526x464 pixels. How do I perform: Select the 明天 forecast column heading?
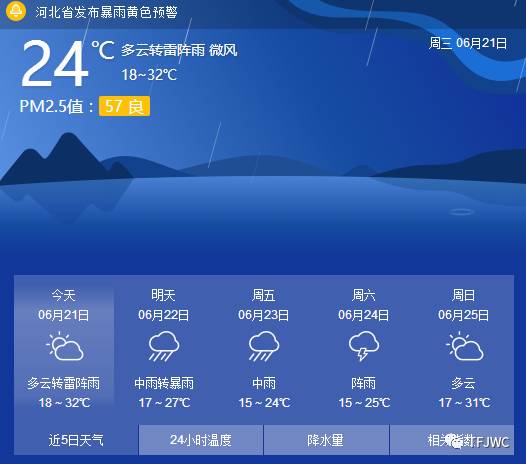tap(163, 295)
